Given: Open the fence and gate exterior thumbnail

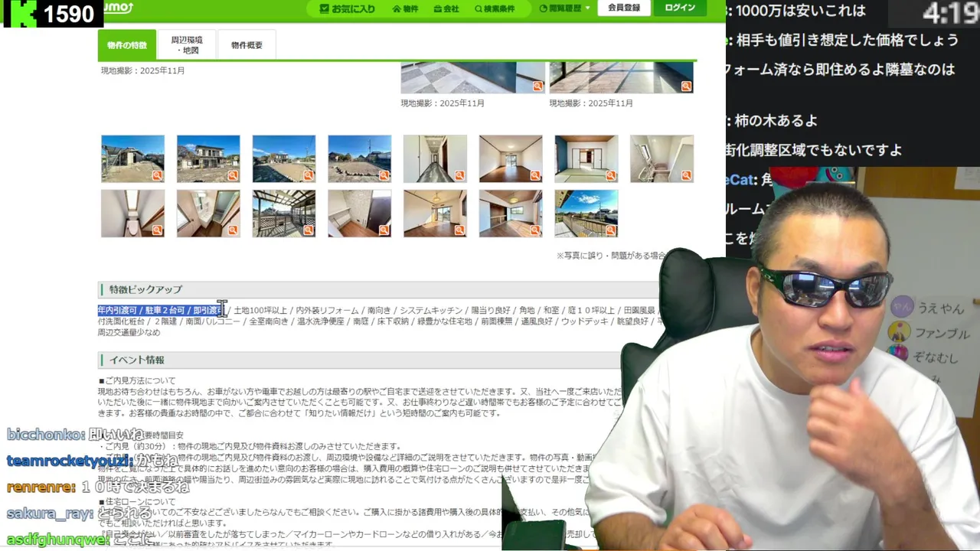Looking at the screenshot, I should pyautogui.click(x=132, y=158).
